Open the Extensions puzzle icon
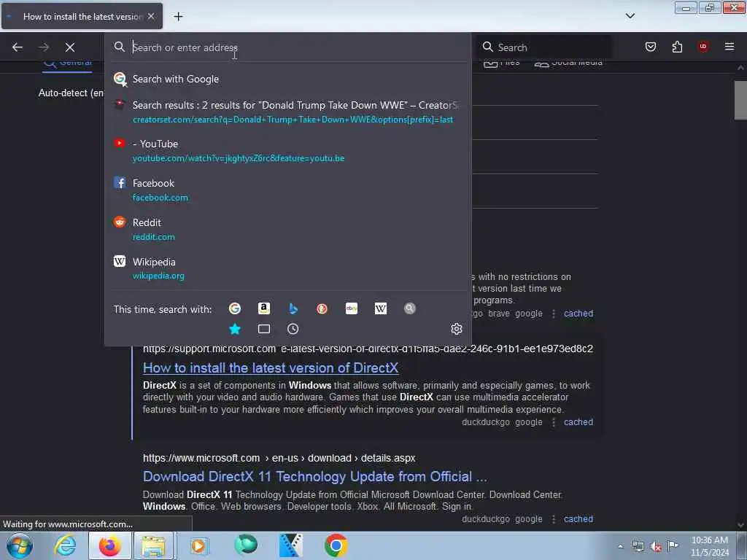 (677, 47)
